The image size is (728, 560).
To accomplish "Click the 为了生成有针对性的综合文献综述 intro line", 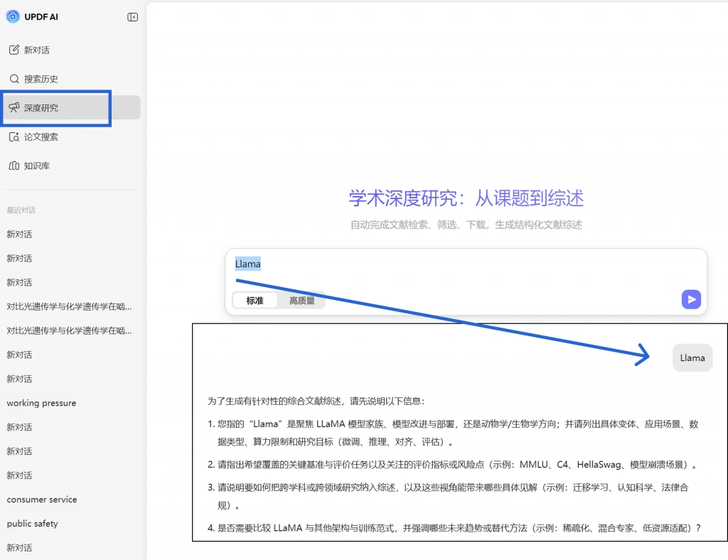I will 316,401.
